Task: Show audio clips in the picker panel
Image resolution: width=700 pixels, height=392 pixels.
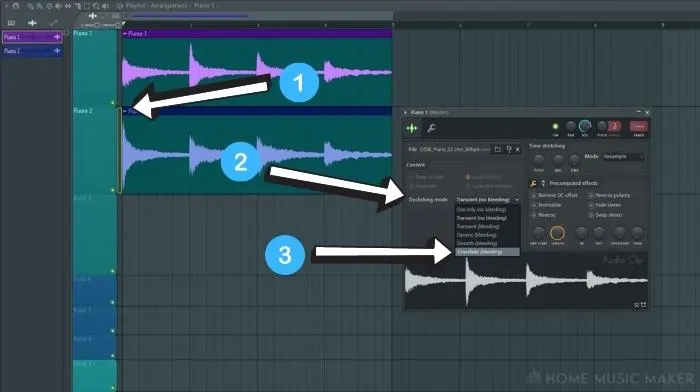Action: [32, 22]
